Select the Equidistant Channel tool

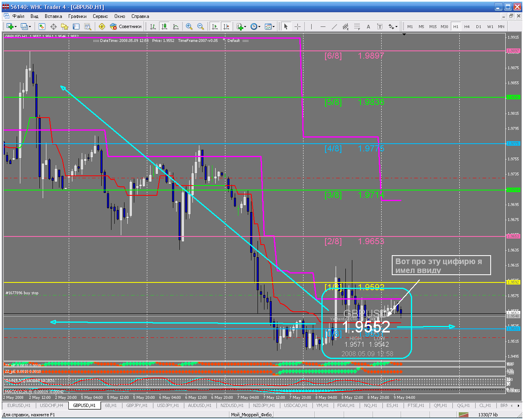[345, 26]
